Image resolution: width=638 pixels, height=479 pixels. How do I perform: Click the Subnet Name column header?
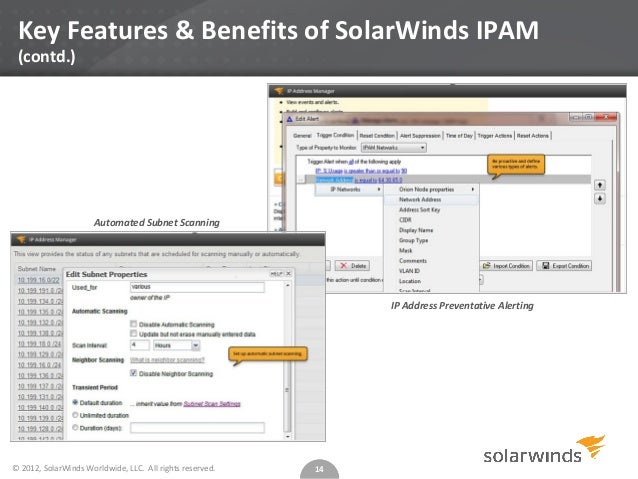[x=36, y=269]
